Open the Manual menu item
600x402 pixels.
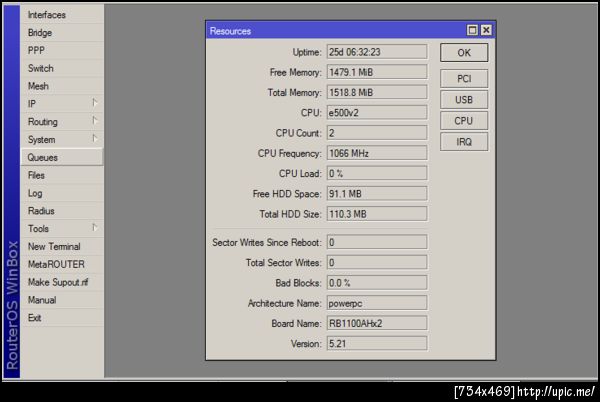pos(62,300)
